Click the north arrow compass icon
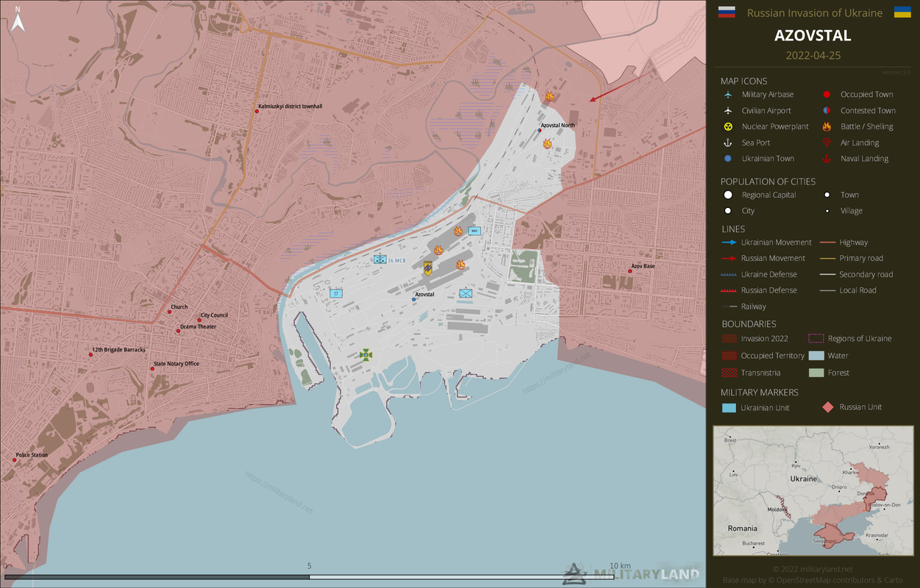Image resolution: width=920 pixels, height=588 pixels. (x=19, y=20)
